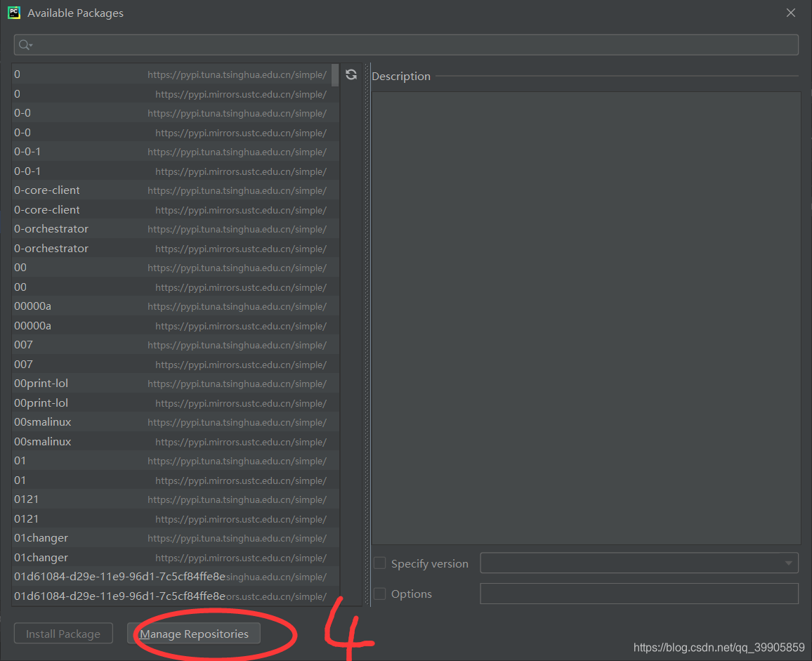
Task: Click the search magnifier icon
Action: point(25,45)
